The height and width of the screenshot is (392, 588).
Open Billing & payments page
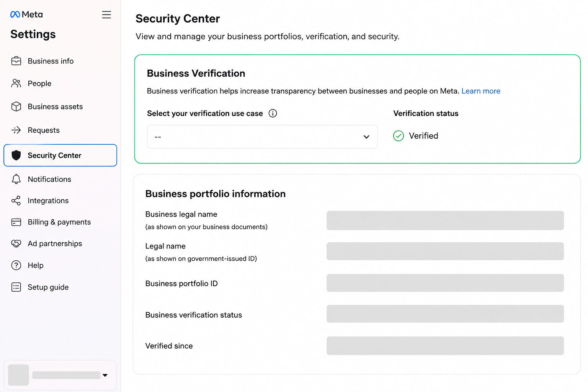click(60, 222)
